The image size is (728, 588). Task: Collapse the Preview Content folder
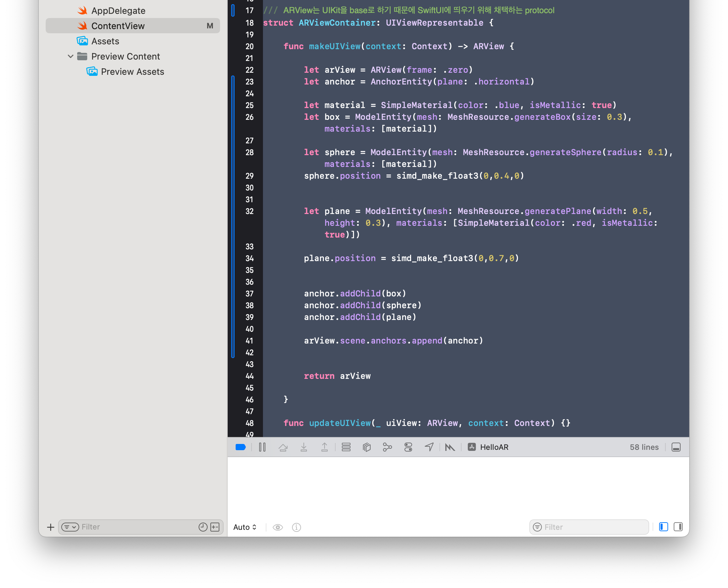pyautogui.click(x=71, y=56)
